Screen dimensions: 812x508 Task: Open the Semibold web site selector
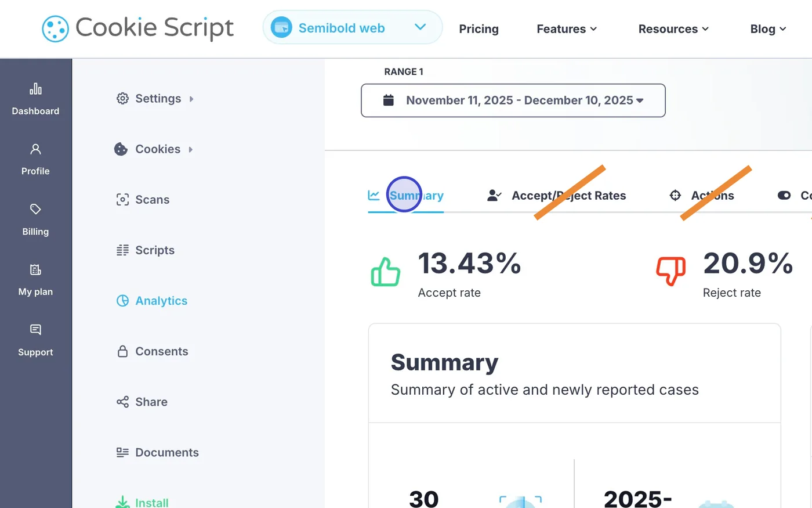tap(353, 27)
